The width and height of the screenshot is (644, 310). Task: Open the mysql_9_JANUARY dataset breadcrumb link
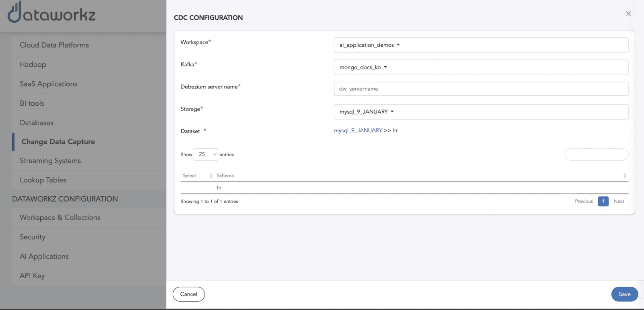click(358, 130)
